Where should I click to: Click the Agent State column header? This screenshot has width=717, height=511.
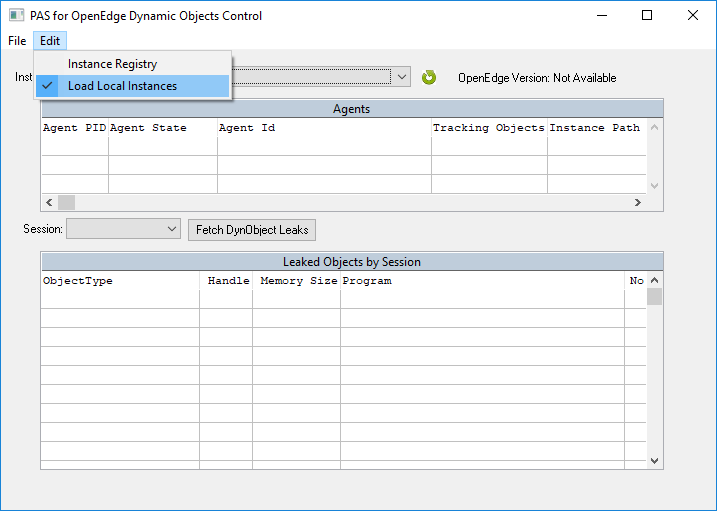click(162, 128)
